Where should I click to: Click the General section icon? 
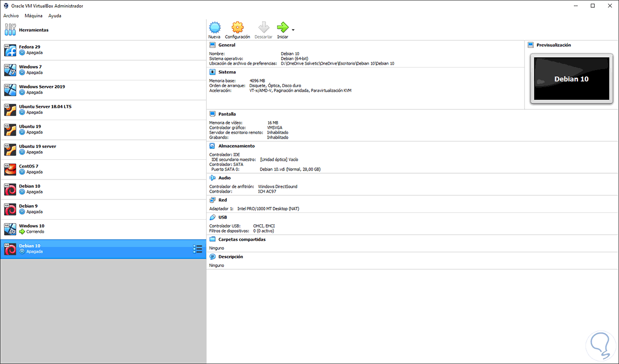tap(212, 45)
